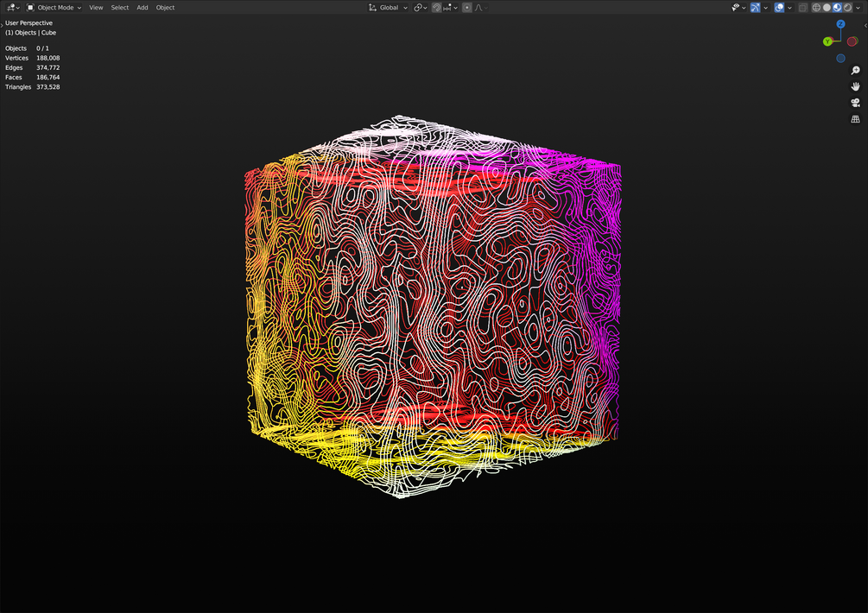
Task: Open the Object Mode dropdown
Action: (x=54, y=8)
